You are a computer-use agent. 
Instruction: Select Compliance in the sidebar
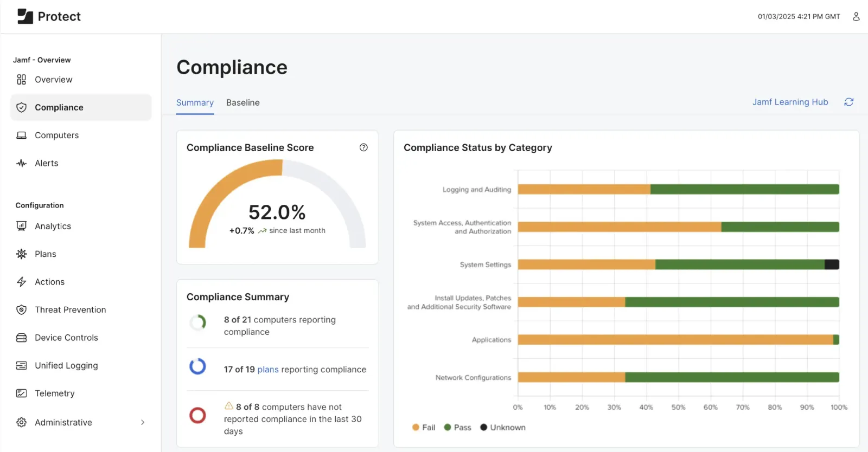(x=81, y=107)
